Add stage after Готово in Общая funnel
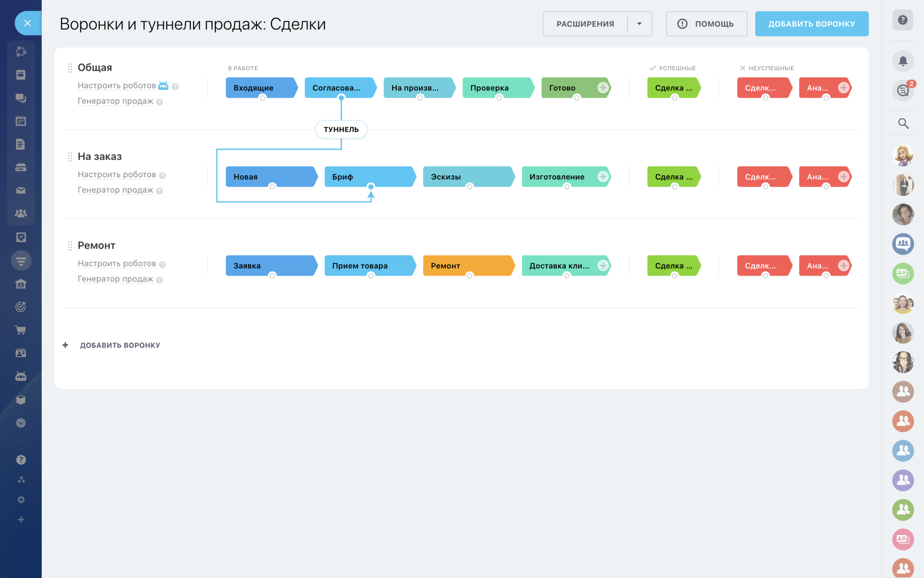The image size is (924, 578). [602, 87]
